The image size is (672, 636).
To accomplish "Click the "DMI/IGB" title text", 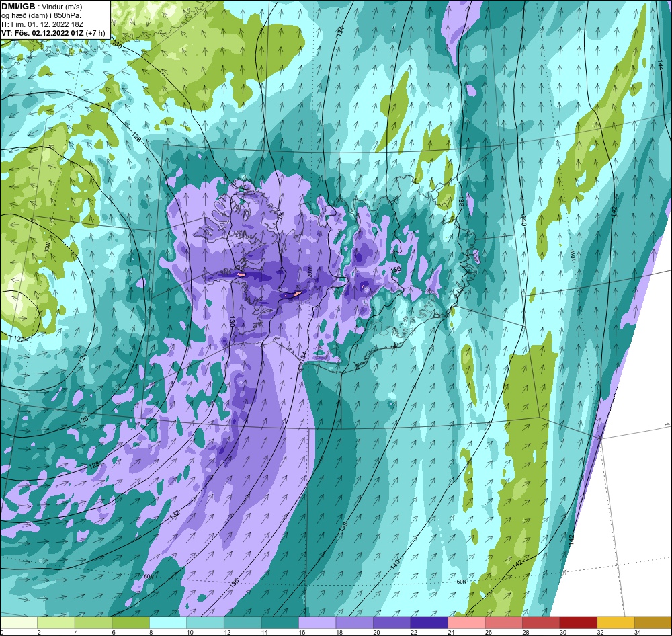I will 18,7.
